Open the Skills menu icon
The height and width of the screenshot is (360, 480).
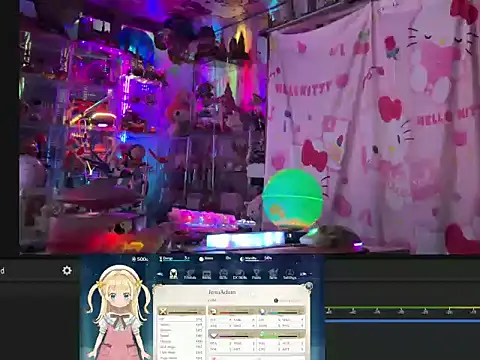coord(223,274)
